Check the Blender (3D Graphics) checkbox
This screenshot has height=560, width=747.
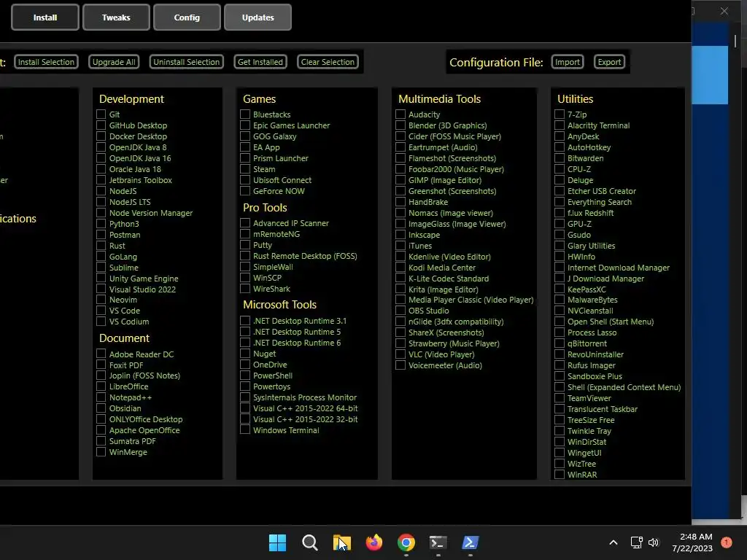(400, 125)
